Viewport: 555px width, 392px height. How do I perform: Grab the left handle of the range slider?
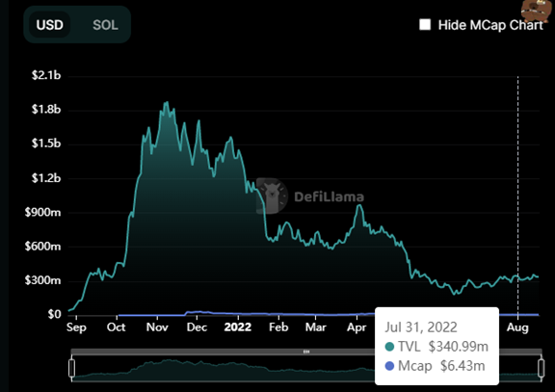pyautogui.click(x=72, y=368)
